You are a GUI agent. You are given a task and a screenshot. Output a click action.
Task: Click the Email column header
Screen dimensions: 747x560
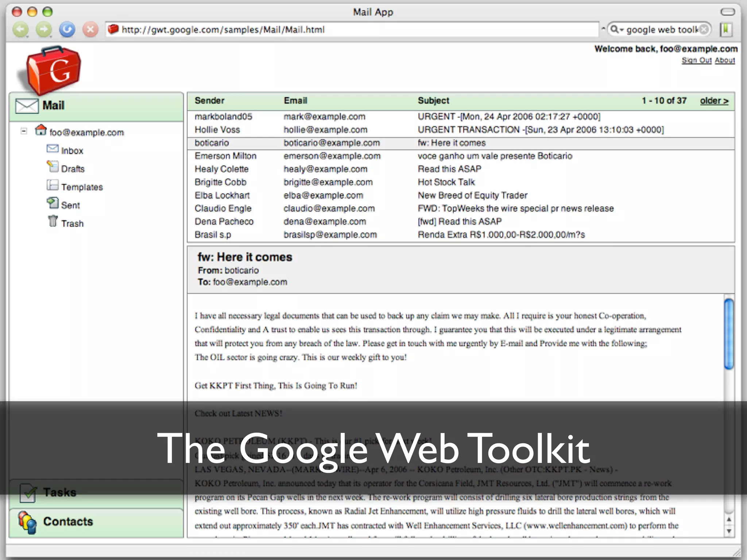[x=295, y=101]
